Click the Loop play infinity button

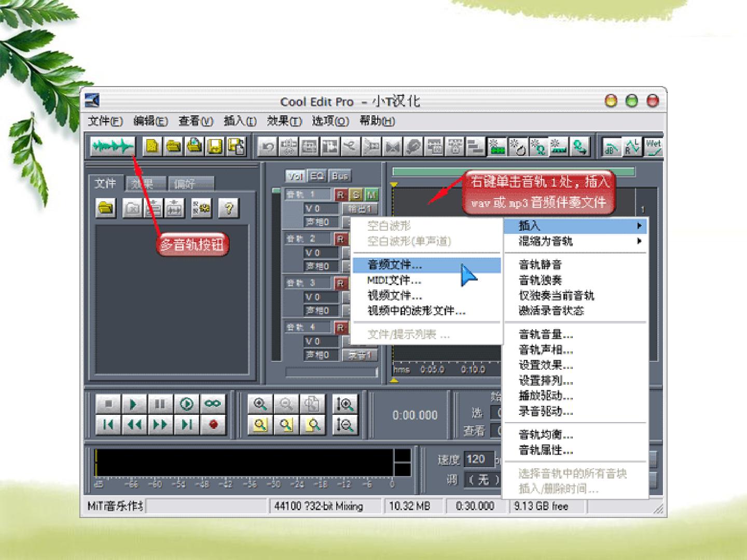coord(213,404)
